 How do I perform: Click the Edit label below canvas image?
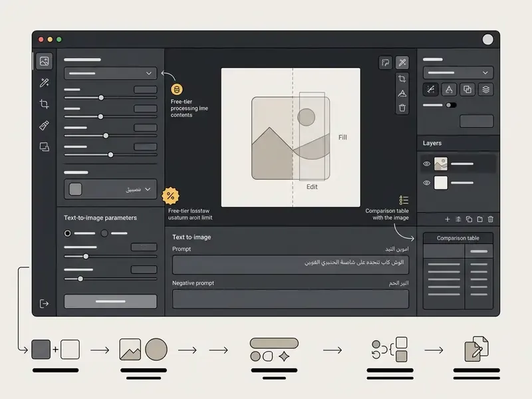tap(312, 187)
